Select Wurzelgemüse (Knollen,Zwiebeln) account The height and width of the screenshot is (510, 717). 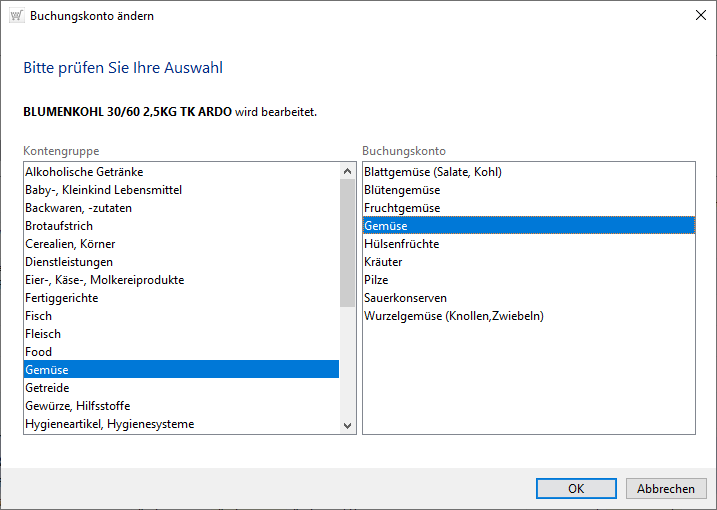coord(453,316)
